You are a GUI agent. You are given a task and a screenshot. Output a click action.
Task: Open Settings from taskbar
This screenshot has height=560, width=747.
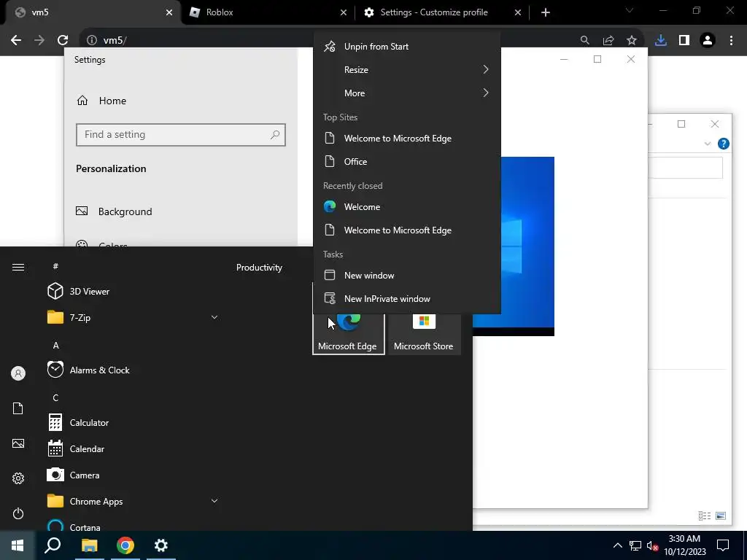[161, 545]
